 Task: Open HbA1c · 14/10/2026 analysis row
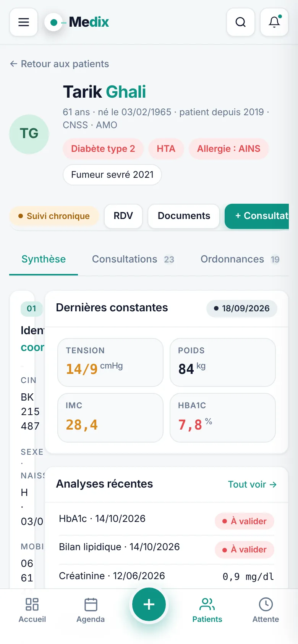click(x=167, y=520)
